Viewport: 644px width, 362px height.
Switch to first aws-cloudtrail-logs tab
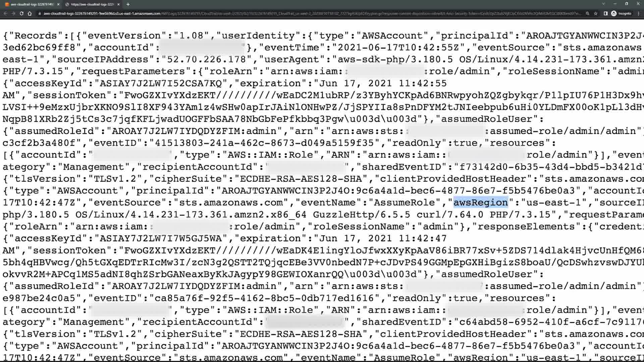pyautogui.click(x=30, y=4)
